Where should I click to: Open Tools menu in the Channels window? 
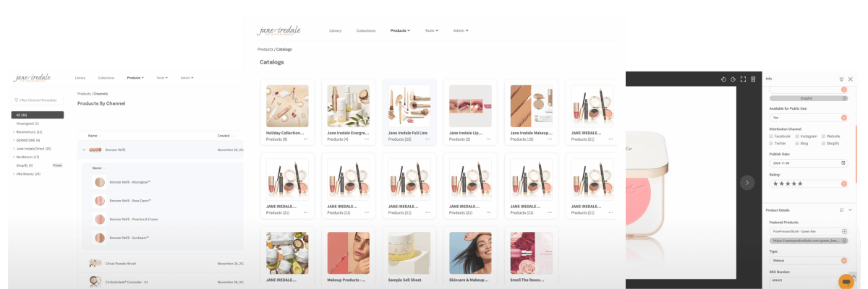161,77
